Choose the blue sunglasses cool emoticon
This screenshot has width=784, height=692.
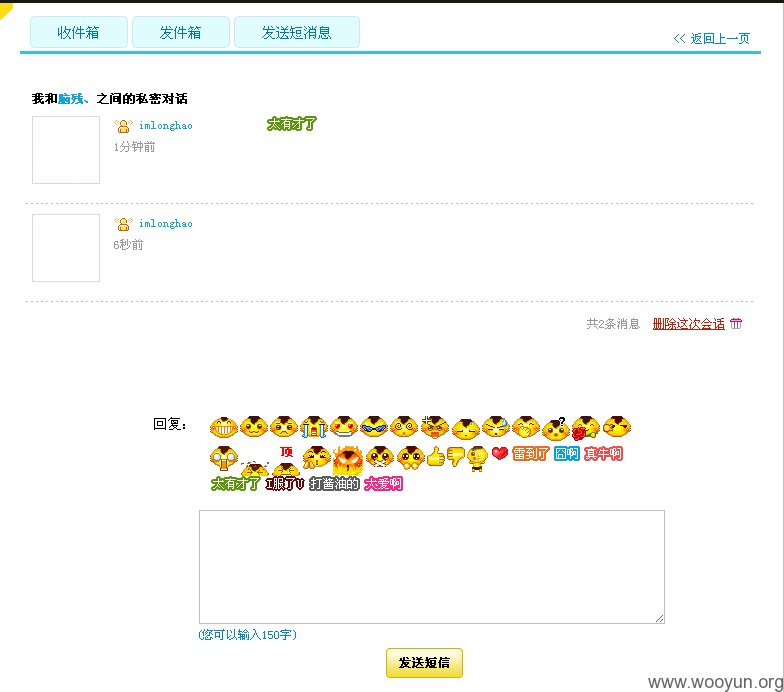pos(374,427)
